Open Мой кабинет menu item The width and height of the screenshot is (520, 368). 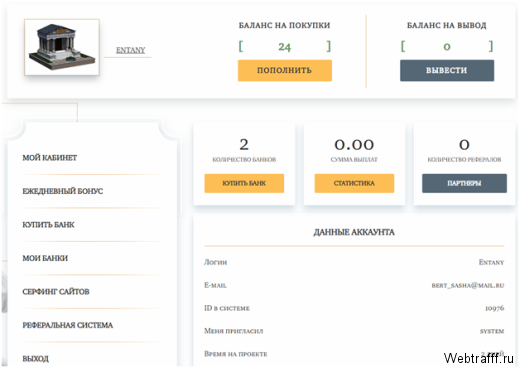pos(50,158)
